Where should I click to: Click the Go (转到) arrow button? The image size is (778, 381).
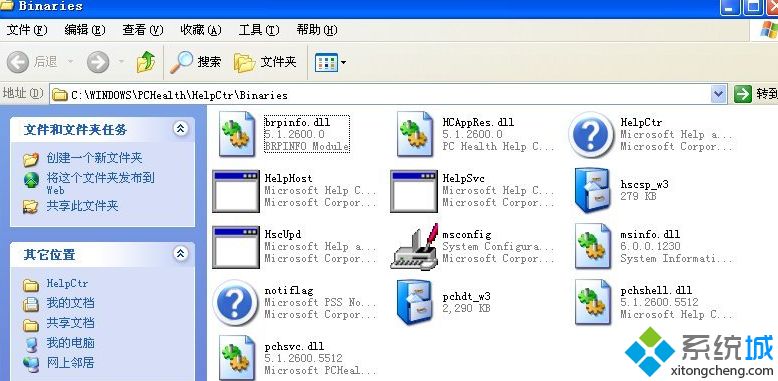tap(743, 94)
